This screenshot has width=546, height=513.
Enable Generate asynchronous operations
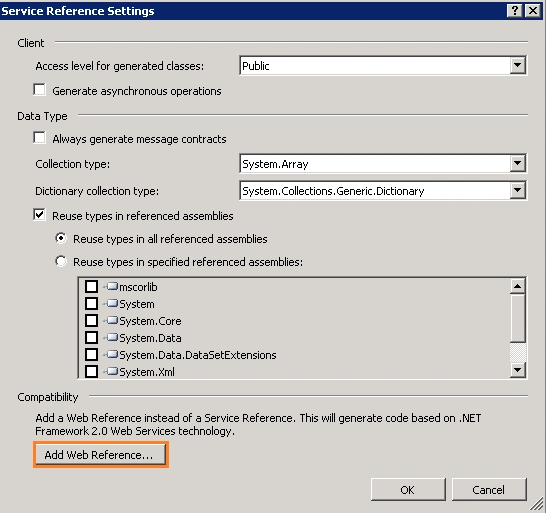point(39,90)
